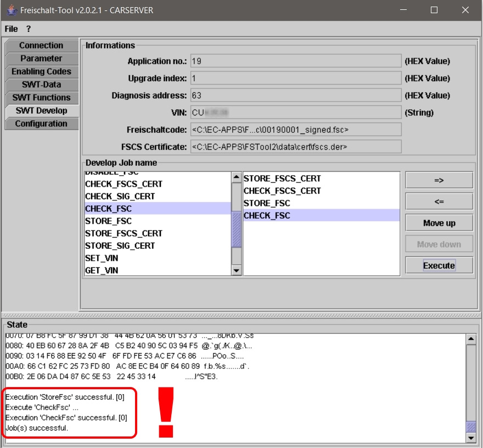Image resolution: width=483 pixels, height=448 pixels.
Task: Click job list scrollbar up arrow
Action: (x=236, y=177)
